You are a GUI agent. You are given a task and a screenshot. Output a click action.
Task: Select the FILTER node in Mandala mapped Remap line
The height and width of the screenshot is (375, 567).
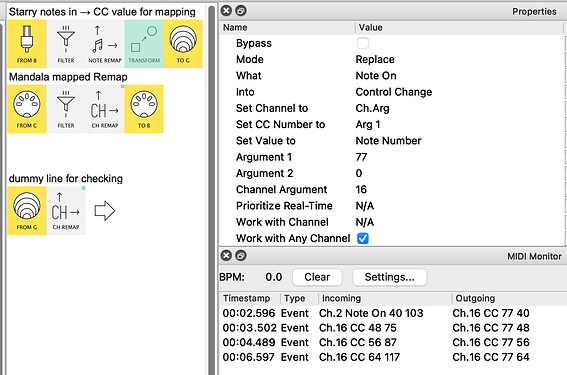click(66, 109)
